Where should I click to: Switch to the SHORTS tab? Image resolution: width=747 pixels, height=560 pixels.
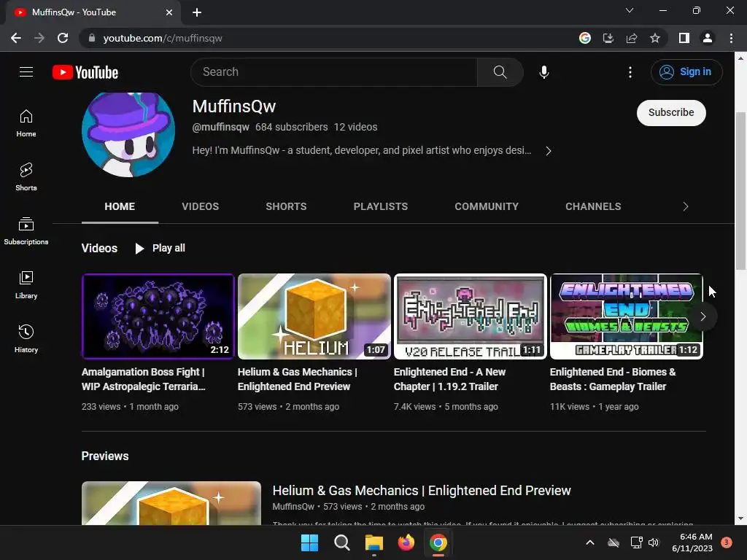coord(286,206)
